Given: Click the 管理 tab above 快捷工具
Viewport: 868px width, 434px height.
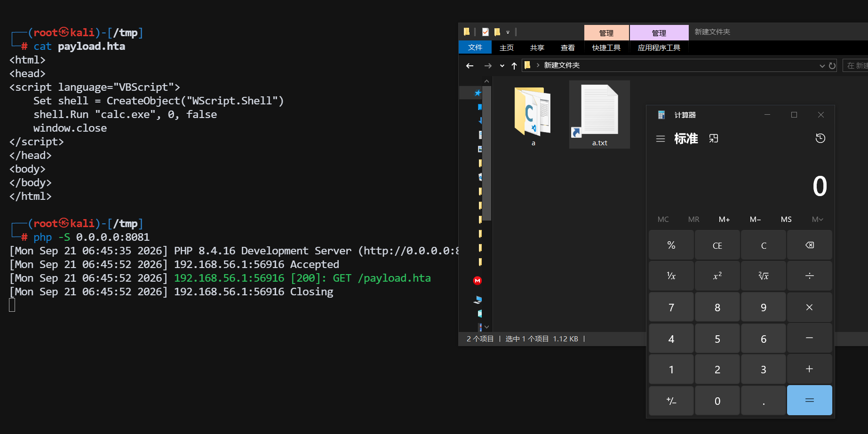Looking at the screenshot, I should pyautogui.click(x=606, y=33).
